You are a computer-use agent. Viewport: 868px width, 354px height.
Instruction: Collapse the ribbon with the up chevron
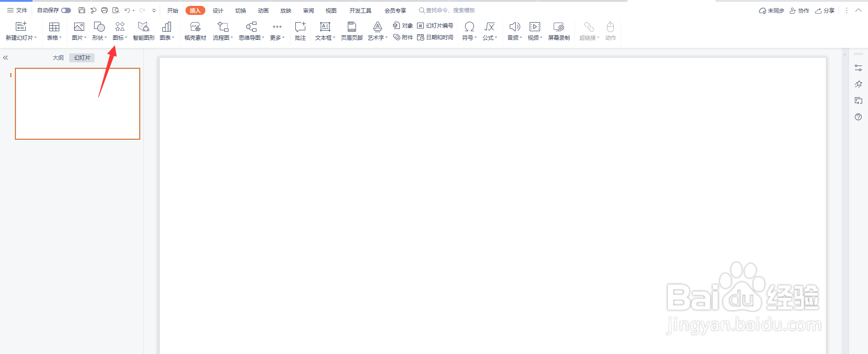[859, 10]
